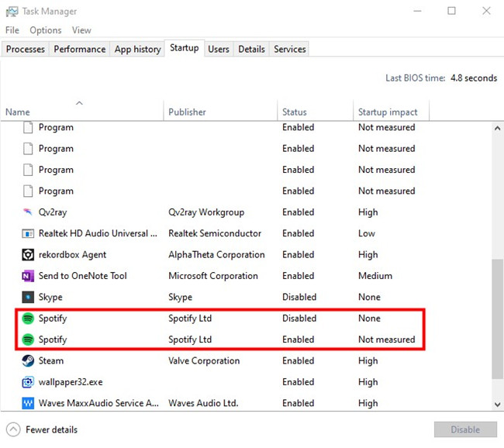The height and width of the screenshot is (448, 504).
Task: Click the Qv2ray app icon
Action: 28,212
